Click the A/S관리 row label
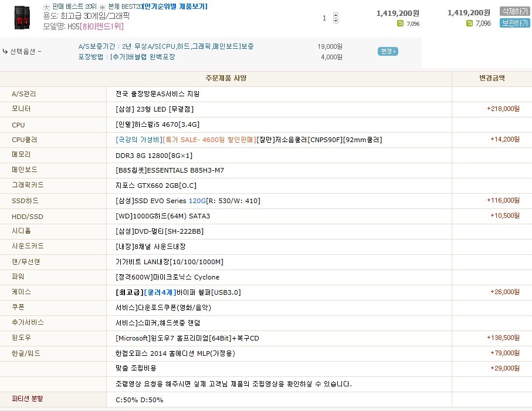 point(23,94)
